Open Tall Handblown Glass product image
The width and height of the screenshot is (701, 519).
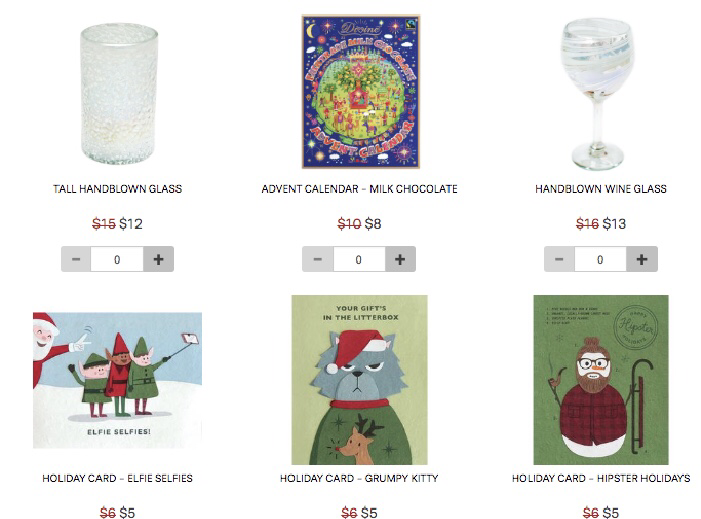click(x=119, y=93)
